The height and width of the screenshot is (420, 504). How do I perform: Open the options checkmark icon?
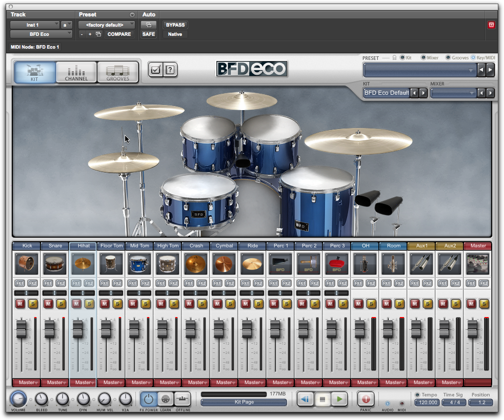[155, 69]
